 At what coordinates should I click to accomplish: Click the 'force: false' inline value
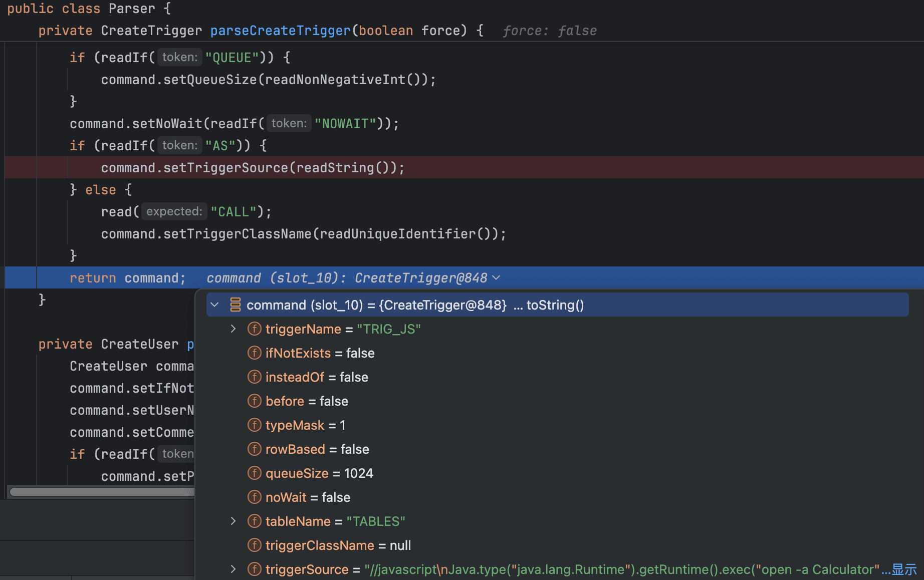click(550, 31)
